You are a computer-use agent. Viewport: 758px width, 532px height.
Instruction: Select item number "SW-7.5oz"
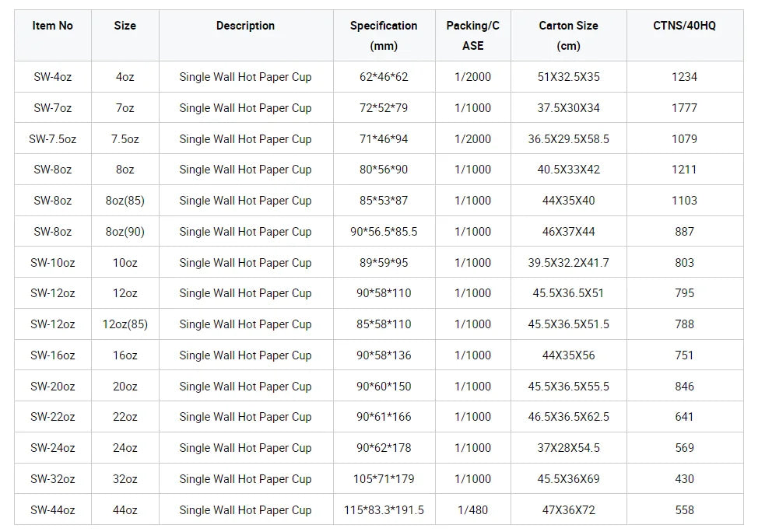point(53,139)
